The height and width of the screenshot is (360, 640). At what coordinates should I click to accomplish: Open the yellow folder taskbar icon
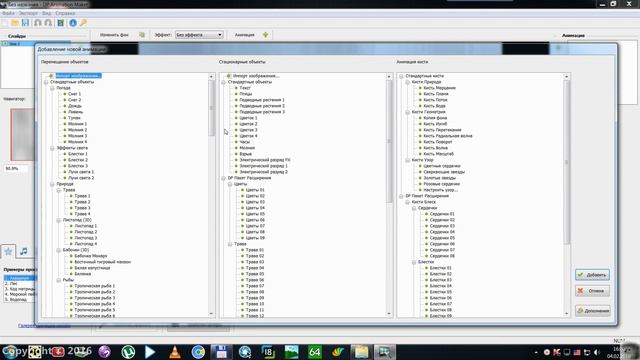361,351
